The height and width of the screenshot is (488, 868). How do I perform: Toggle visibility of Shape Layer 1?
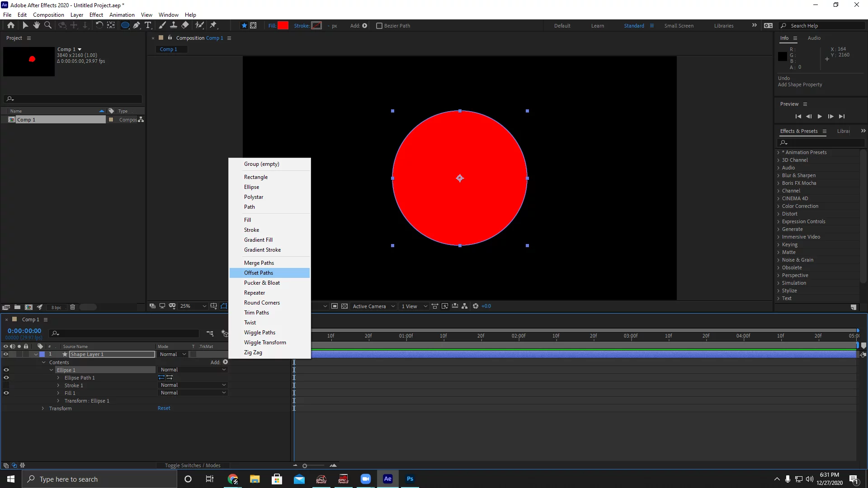click(6, 354)
